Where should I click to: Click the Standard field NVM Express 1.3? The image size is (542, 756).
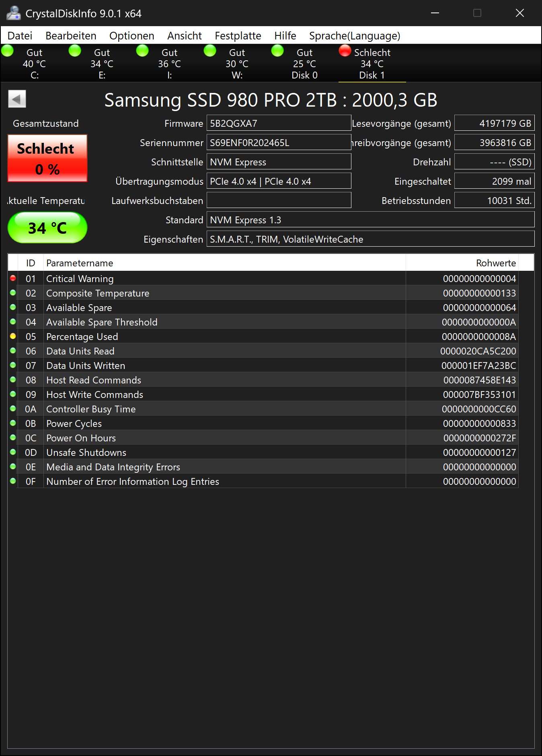point(370,220)
